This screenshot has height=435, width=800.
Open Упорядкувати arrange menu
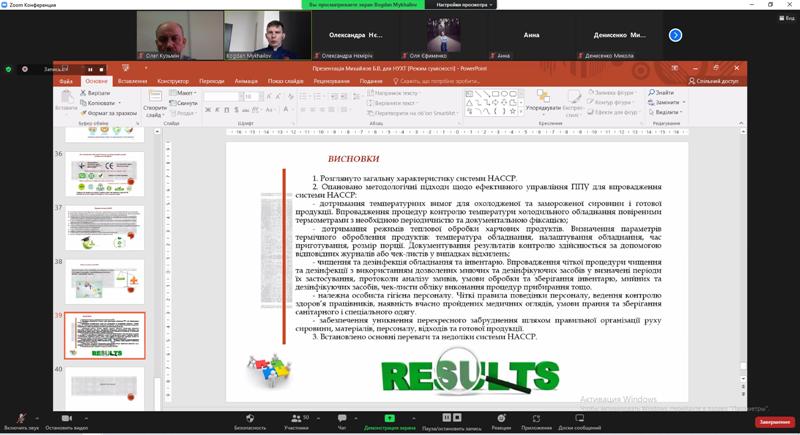click(x=543, y=101)
